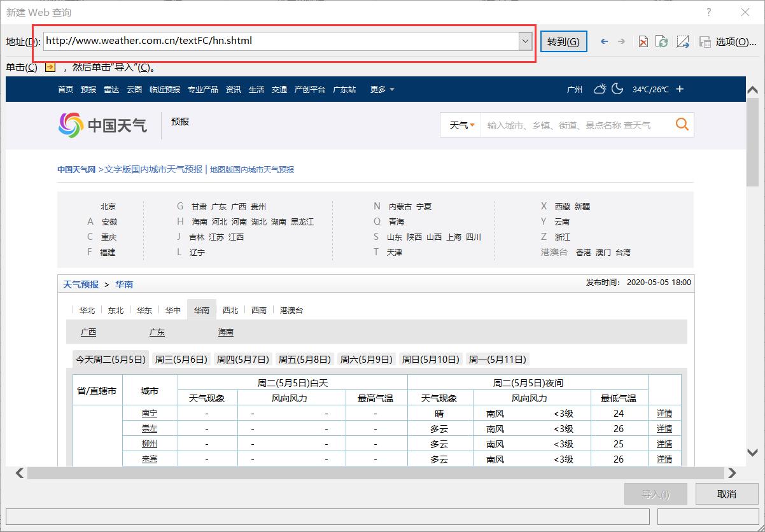Switch to the 西北 region tab

pos(230,310)
